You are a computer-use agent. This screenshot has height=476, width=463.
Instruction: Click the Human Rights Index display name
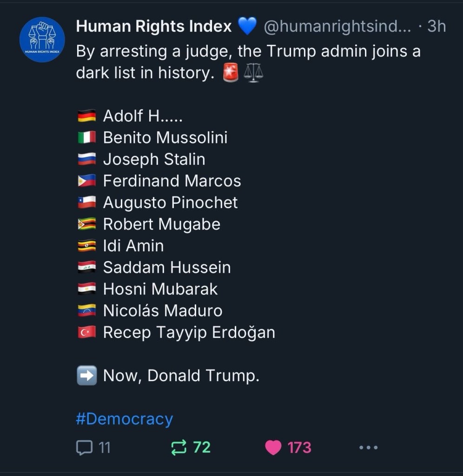153,27
